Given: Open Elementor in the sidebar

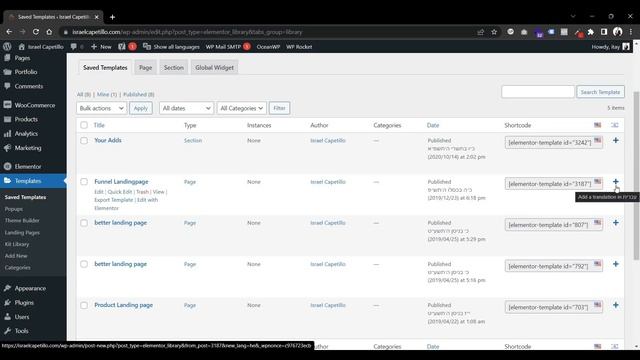Looking at the screenshot, I should tap(28, 167).
